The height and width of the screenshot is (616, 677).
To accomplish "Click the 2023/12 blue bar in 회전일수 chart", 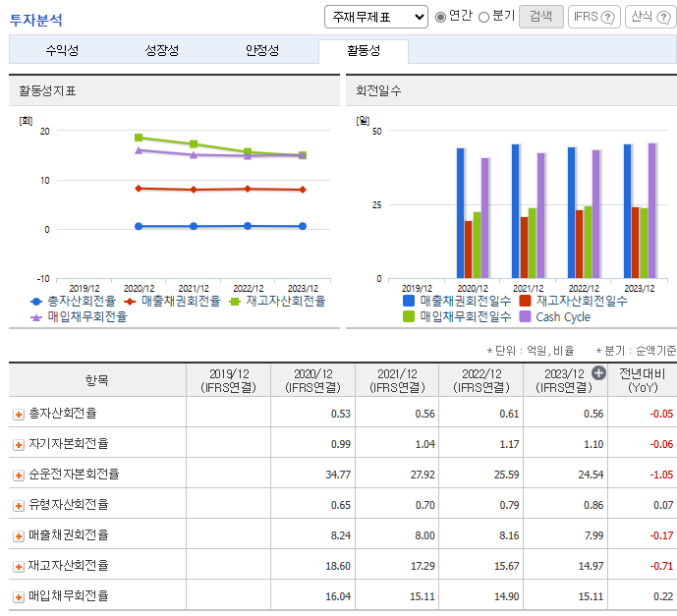I will tap(627, 211).
